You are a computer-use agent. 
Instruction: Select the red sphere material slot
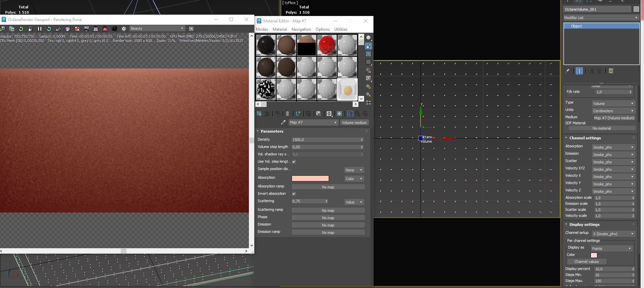(x=327, y=45)
